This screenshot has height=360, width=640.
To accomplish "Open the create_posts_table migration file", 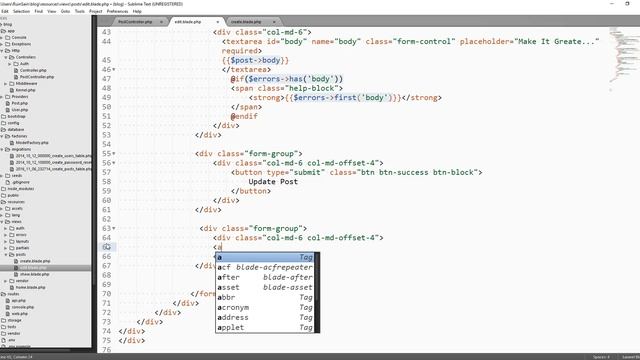I will point(53,169).
